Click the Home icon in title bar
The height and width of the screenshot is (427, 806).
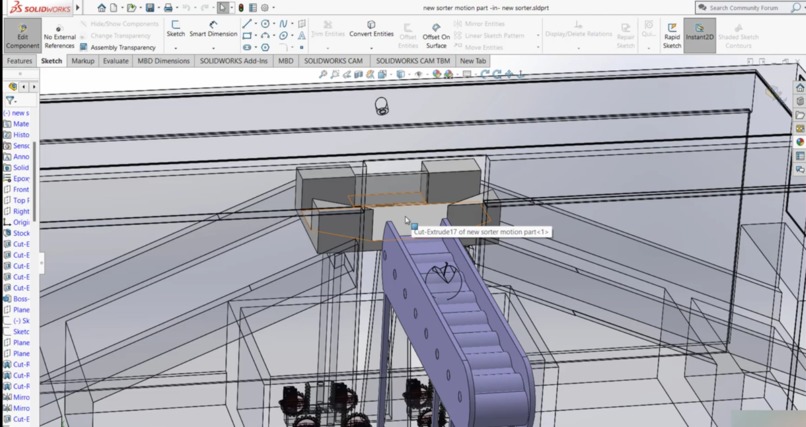click(x=101, y=8)
